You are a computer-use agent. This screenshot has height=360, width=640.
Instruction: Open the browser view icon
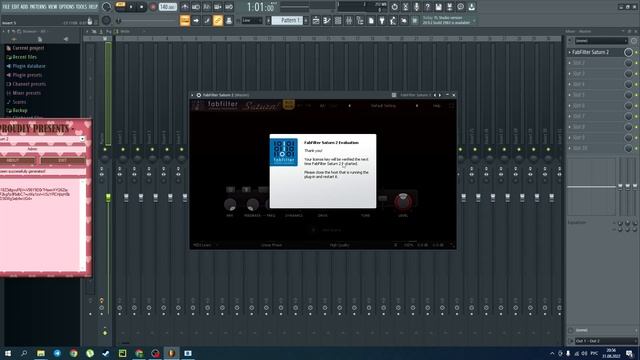[x=360, y=20]
